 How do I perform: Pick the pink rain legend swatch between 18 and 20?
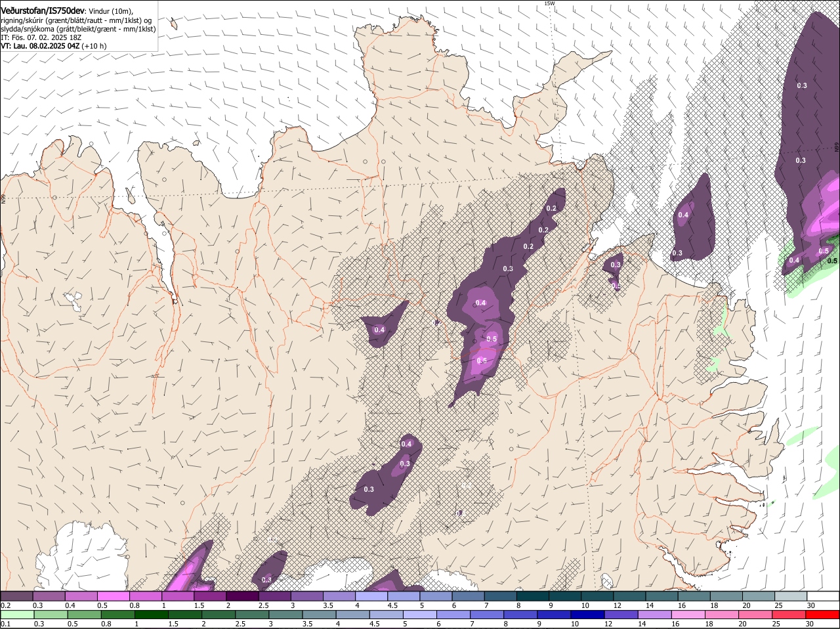tap(722, 615)
